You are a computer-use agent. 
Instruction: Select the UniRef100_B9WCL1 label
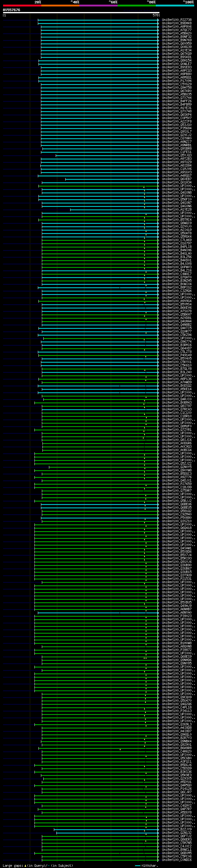(176, 850)
